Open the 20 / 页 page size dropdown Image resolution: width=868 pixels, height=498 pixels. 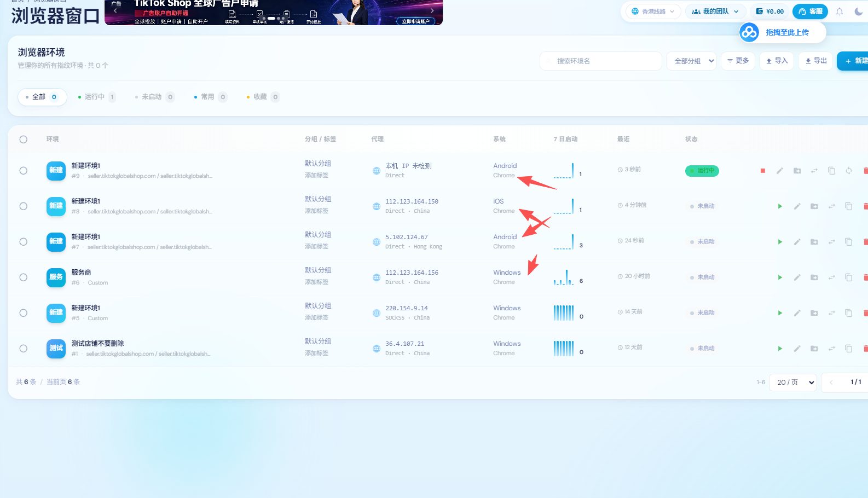pyautogui.click(x=793, y=383)
